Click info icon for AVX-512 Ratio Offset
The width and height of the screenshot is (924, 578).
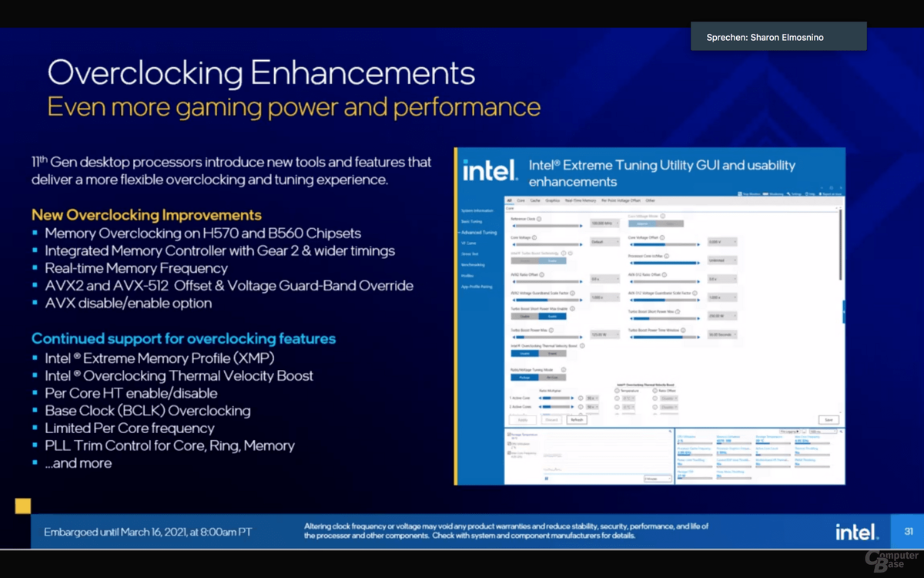pyautogui.click(x=664, y=274)
